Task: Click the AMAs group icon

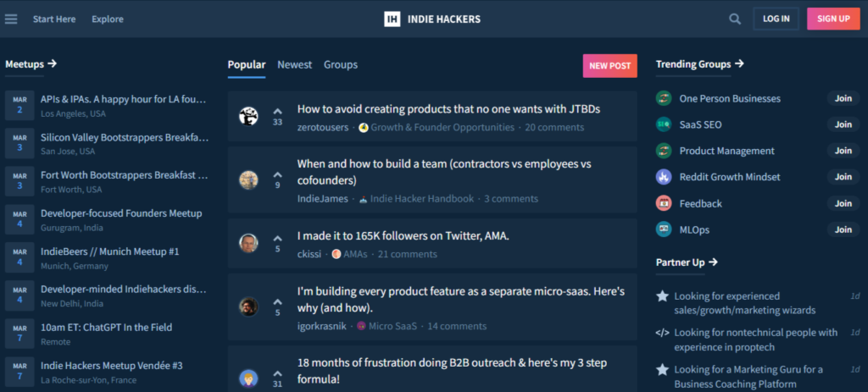Action: (x=337, y=254)
